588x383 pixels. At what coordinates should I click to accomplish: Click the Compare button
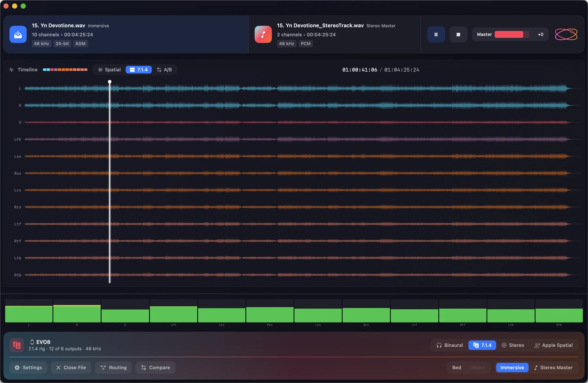pos(155,367)
